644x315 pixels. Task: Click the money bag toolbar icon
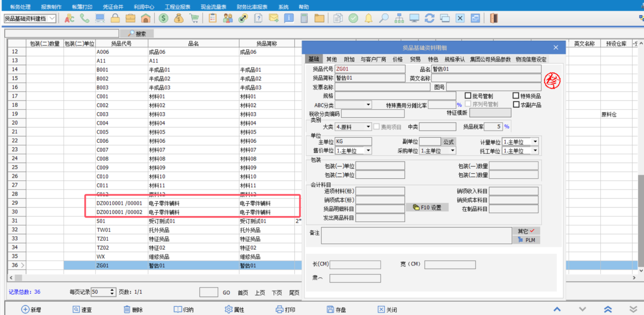179,18
